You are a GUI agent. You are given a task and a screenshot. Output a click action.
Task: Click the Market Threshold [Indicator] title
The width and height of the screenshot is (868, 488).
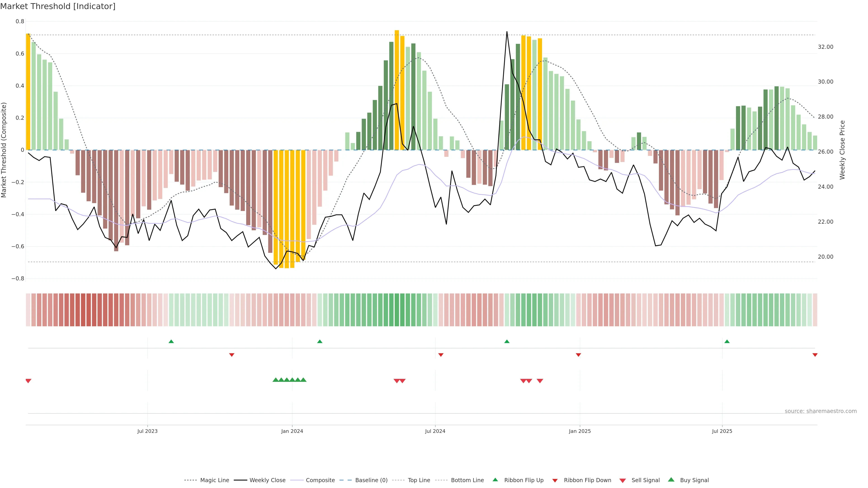[x=58, y=6]
